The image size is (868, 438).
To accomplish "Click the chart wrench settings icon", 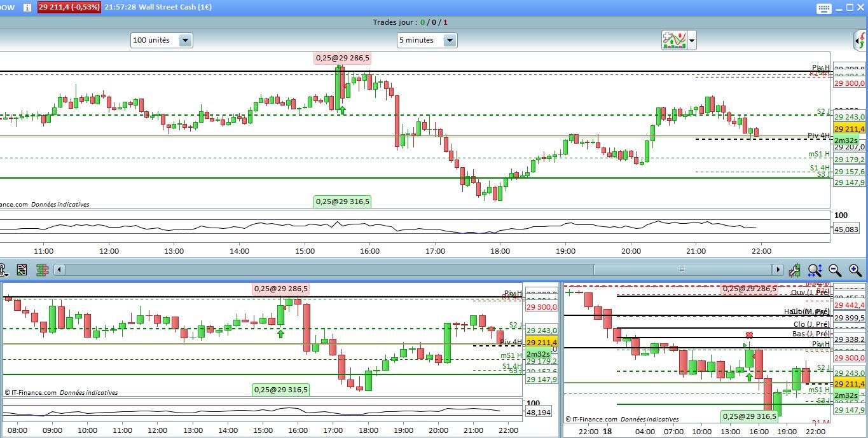I will [794, 270].
